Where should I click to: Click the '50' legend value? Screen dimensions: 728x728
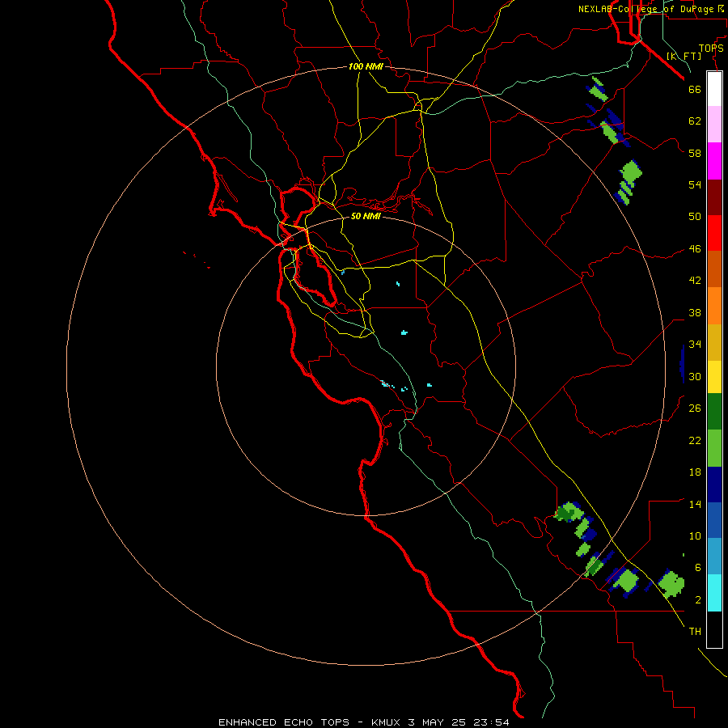coord(695,217)
